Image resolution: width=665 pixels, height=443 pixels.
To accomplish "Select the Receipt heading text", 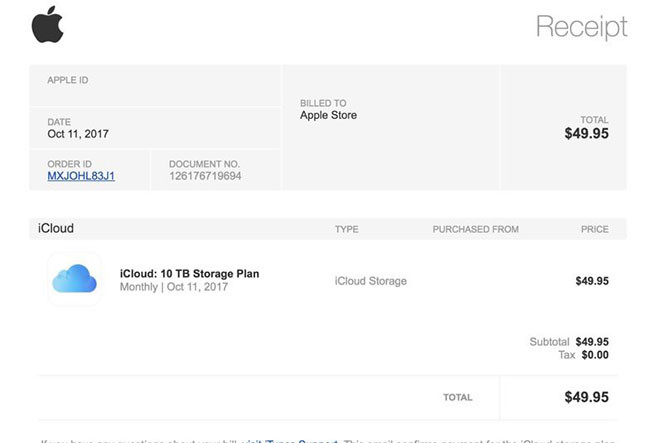I will coord(581,26).
